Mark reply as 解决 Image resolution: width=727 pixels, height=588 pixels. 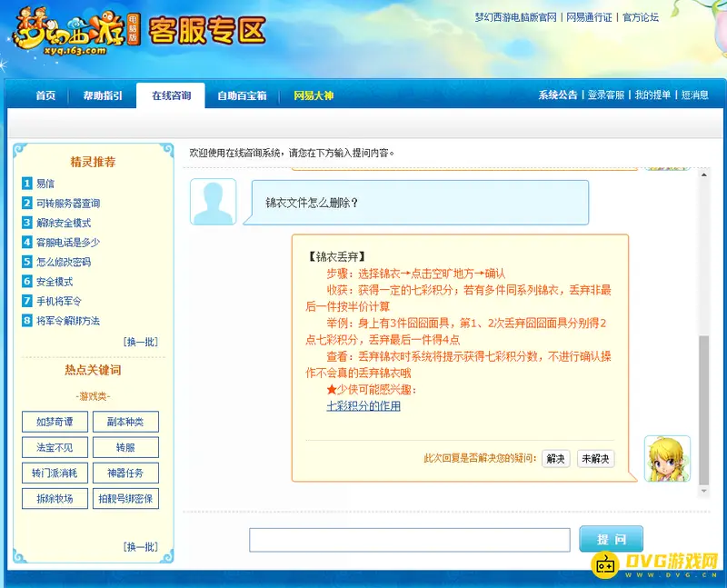[555, 459]
